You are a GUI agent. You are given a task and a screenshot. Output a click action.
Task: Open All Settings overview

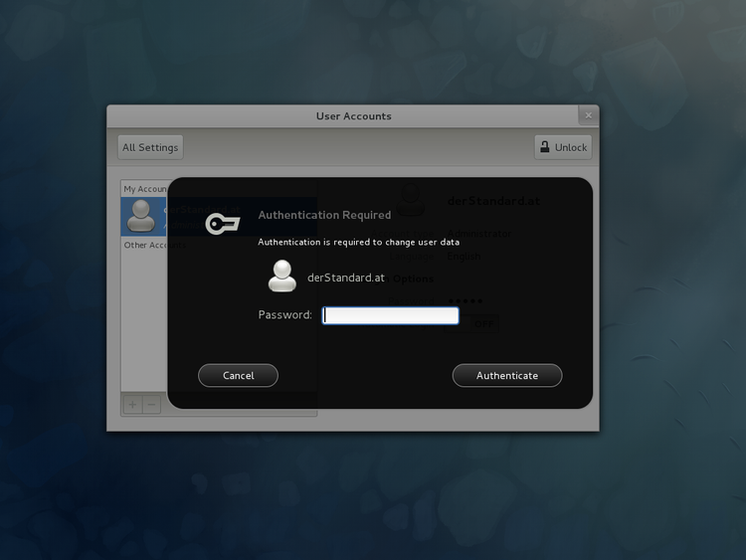click(x=150, y=147)
